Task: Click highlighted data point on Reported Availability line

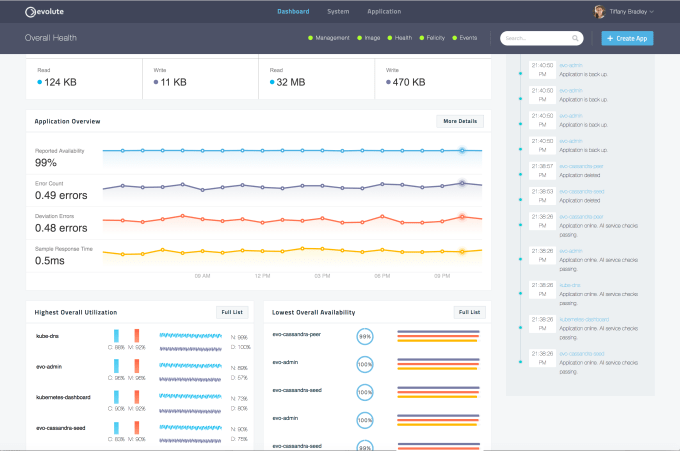Action: point(462,151)
